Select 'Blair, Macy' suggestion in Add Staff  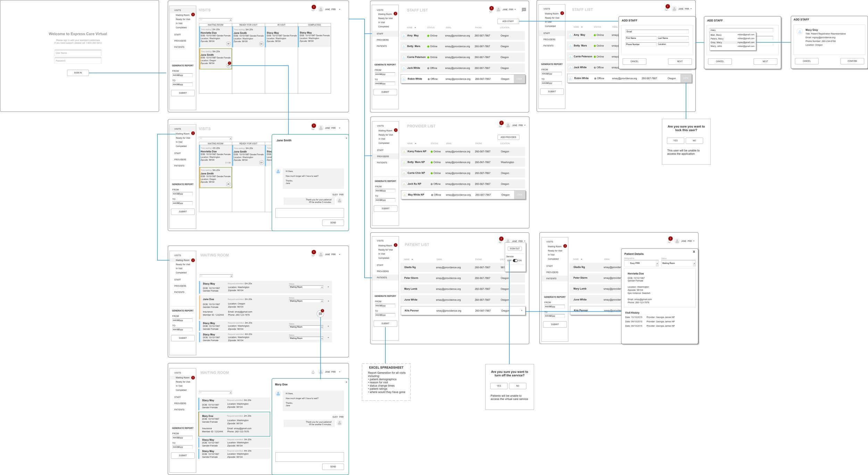tap(732, 35)
